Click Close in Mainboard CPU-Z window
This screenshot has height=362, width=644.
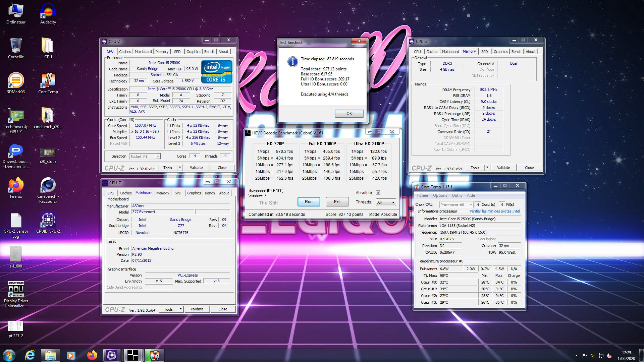pos(223,309)
